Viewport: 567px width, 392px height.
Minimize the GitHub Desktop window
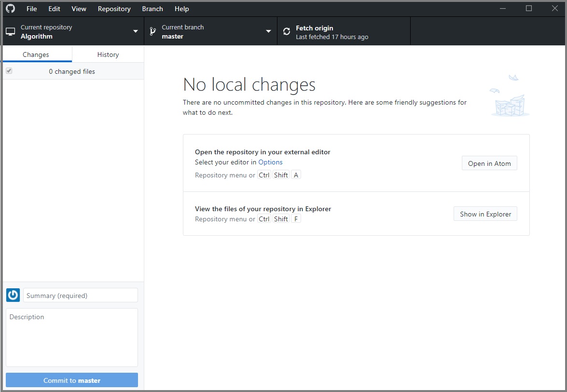[x=503, y=8]
